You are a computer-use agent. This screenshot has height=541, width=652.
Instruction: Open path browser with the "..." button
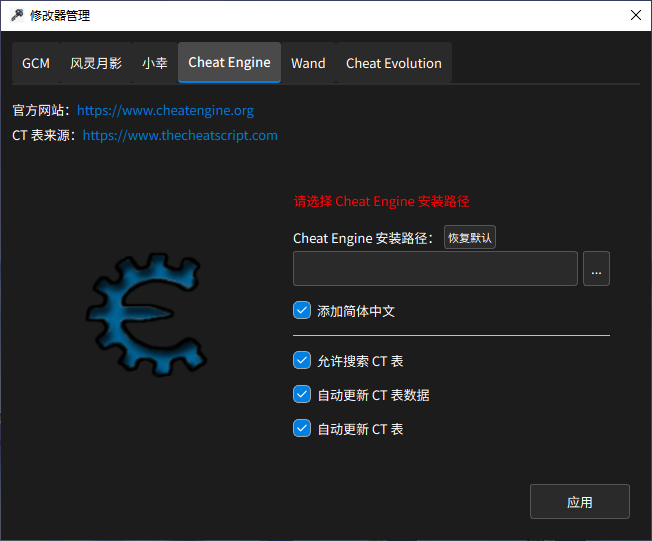[596, 269]
